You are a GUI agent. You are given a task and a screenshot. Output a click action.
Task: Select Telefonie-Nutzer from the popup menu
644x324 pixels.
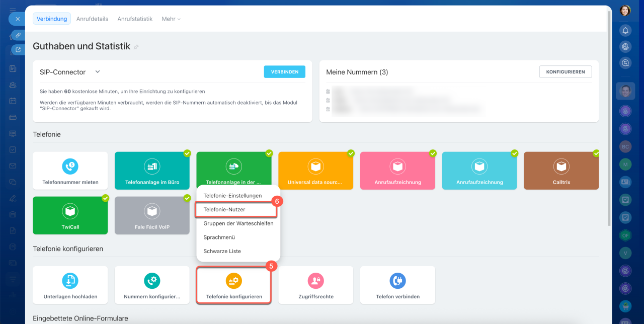(x=224, y=209)
